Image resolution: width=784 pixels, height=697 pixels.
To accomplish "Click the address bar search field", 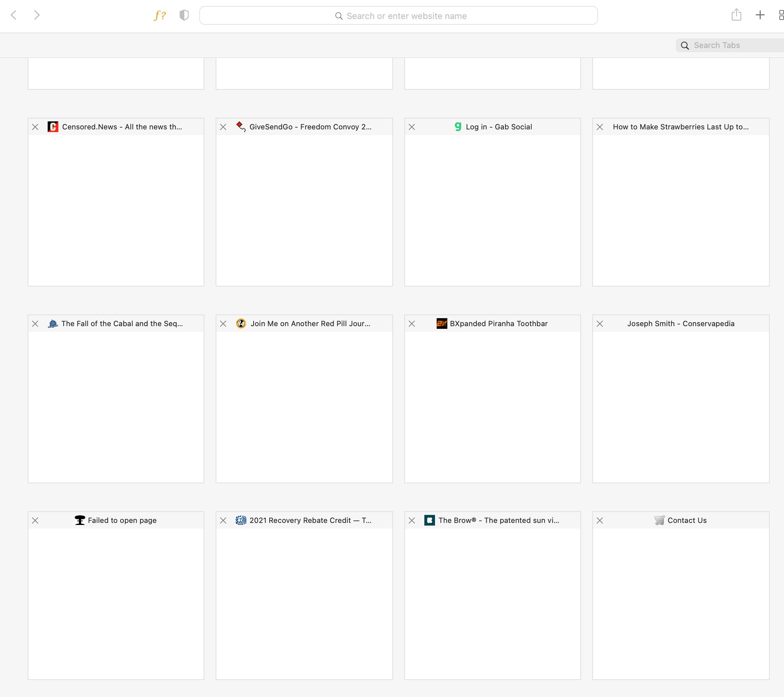I will 398,16.
